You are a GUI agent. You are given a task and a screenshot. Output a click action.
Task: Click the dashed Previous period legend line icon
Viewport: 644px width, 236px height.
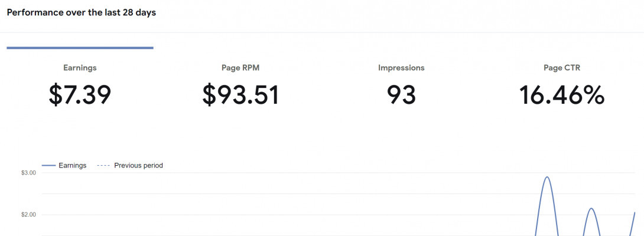pyautogui.click(x=103, y=166)
